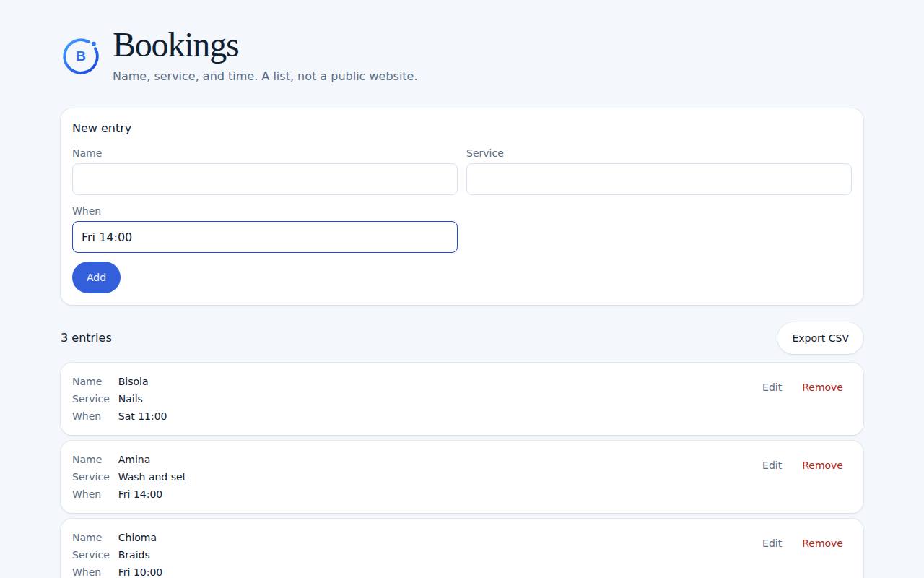Export bookings with Export CSV
The image size is (924, 578).
pos(820,338)
